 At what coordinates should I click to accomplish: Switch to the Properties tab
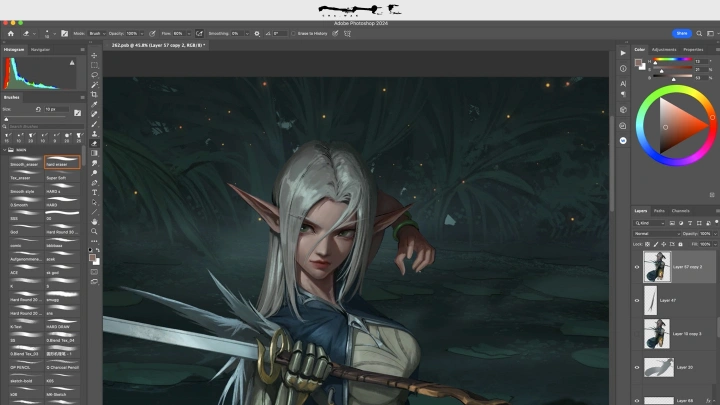click(x=693, y=50)
